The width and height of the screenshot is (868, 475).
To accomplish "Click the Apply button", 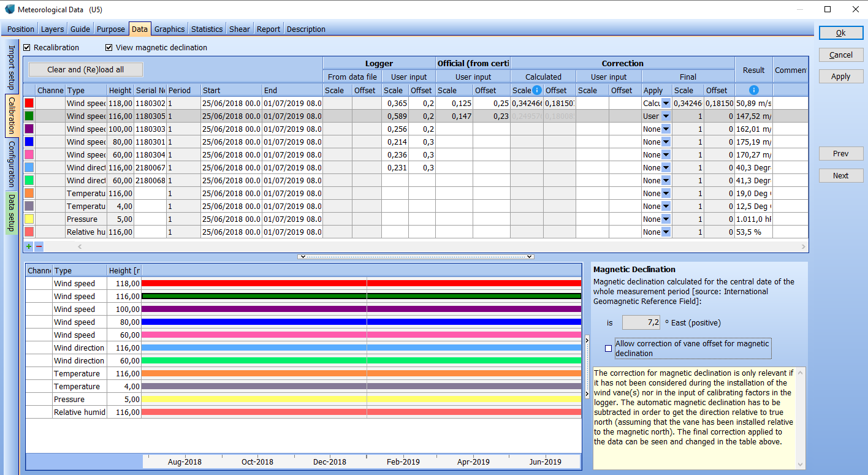I will pos(840,77).
